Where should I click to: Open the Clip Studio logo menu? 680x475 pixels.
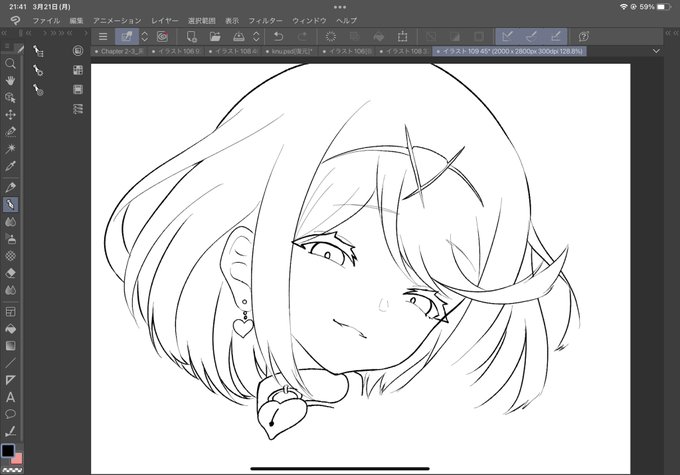click(x=15, y=20)
